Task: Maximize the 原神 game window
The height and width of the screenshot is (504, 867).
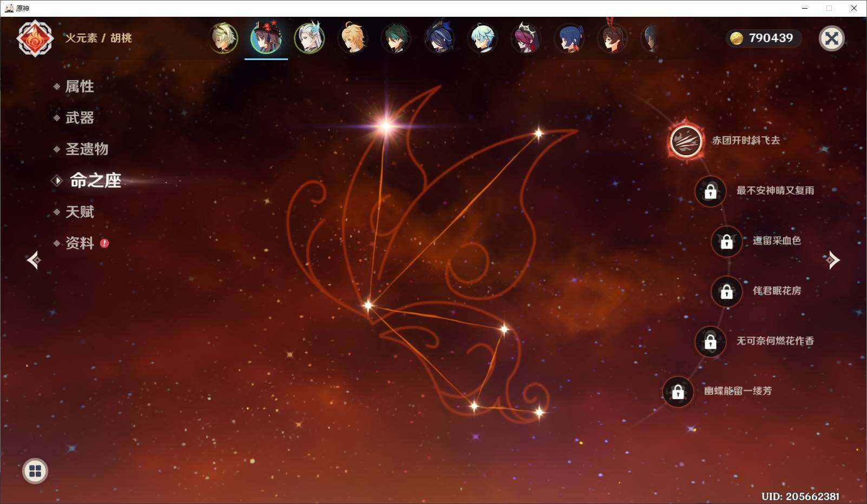Action: 829,8
